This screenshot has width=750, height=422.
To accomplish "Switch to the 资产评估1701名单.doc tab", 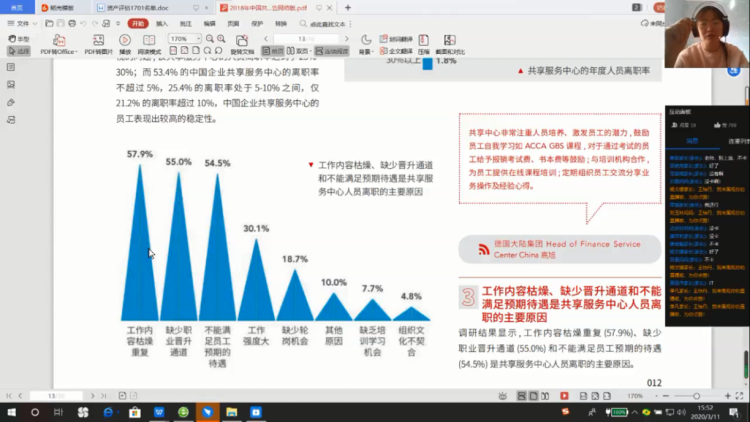I will pos(140,7).
